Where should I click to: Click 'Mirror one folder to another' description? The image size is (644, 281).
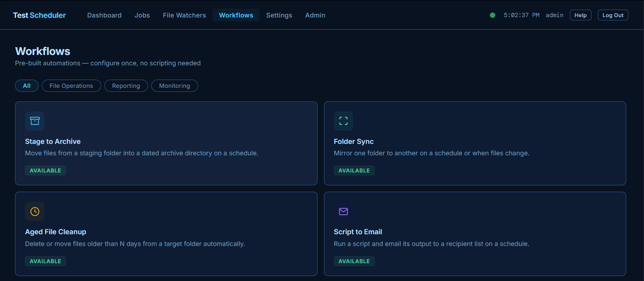tap(432, 153)
